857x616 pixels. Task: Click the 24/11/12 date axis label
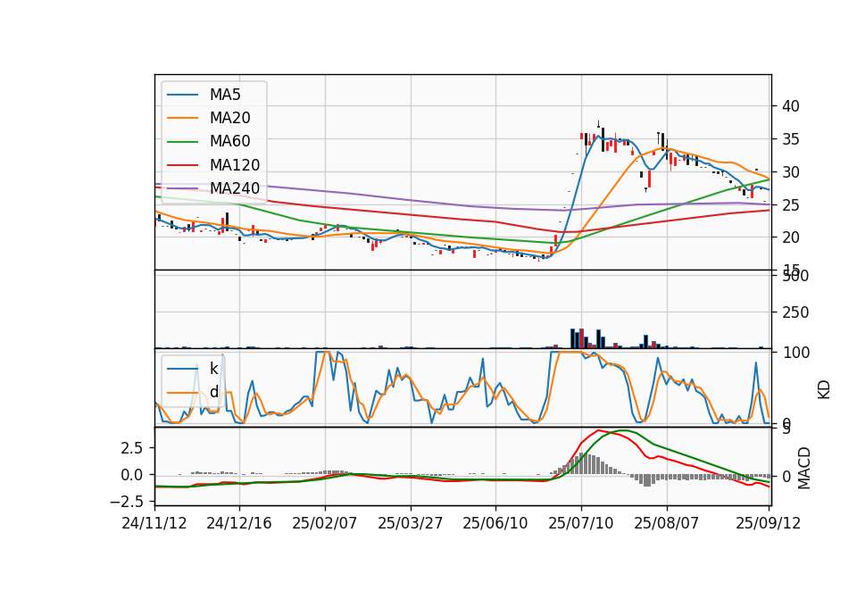[154, 523]
